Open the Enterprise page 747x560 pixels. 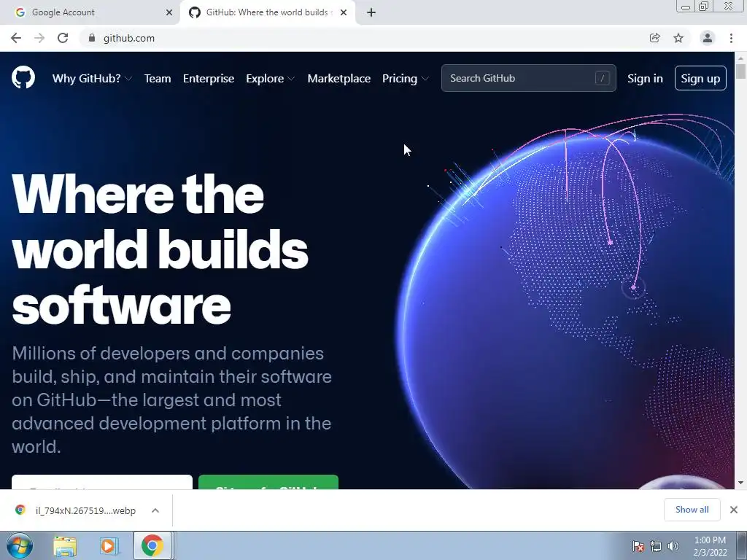point(209,79)
